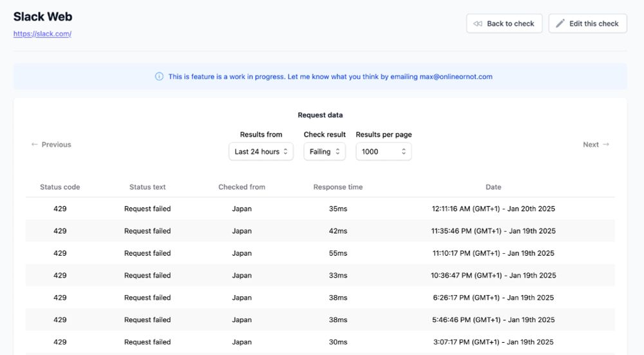Click the pencil icon on Edit this check
Image resolution: width=644 pixels, height=355 pixels.
(560, 24)
